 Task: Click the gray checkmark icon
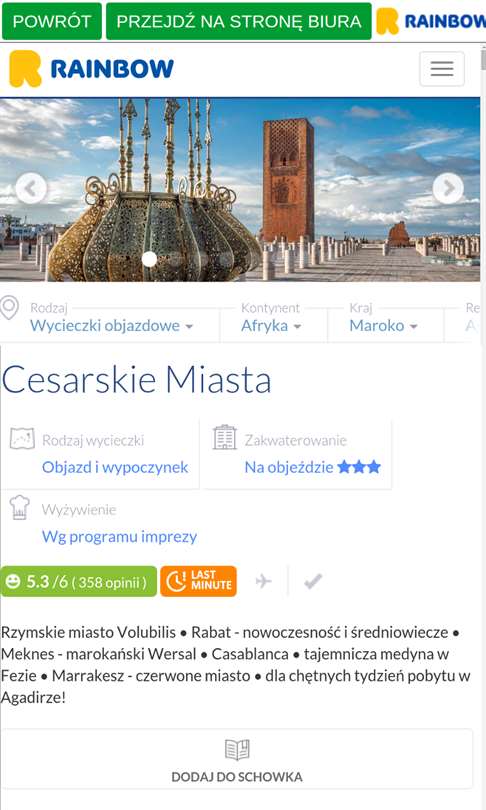(x=313, y=581)
